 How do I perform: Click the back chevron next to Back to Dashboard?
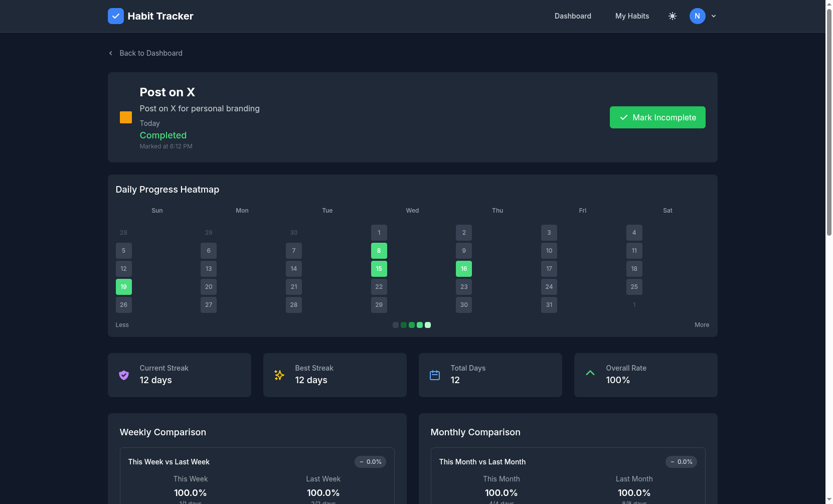(x=110, y=53)
